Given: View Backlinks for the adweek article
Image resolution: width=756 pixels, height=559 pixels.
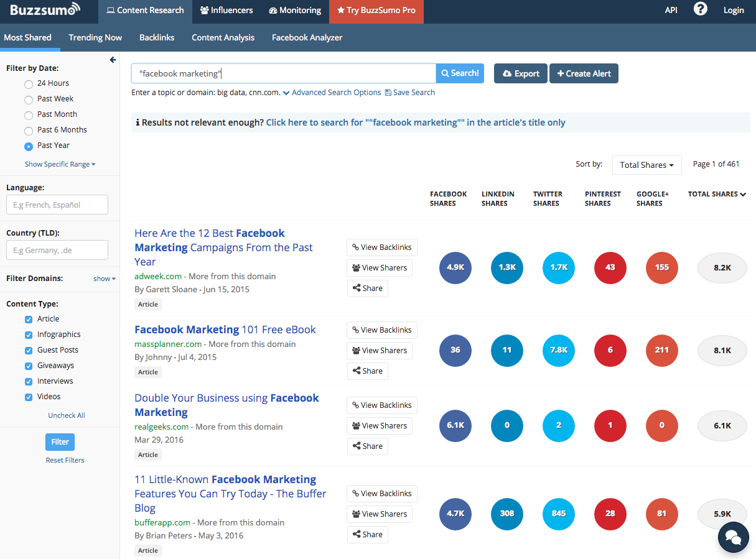Looking at the screenshot, I should 382,247.
